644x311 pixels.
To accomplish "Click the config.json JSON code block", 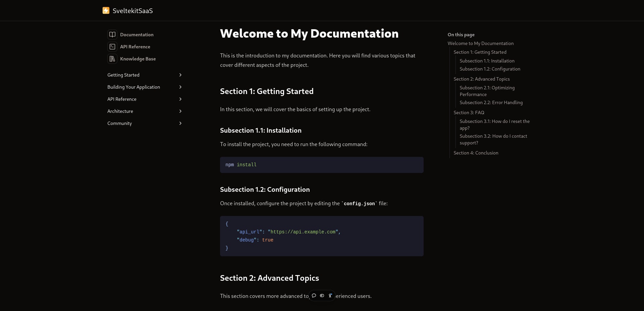I will 322,236.
